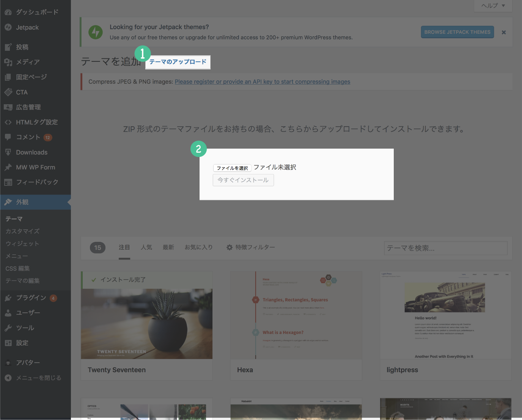Open the テーマ submenu item
This screenshot has height=420, width=522.
(x=14, y=219)
